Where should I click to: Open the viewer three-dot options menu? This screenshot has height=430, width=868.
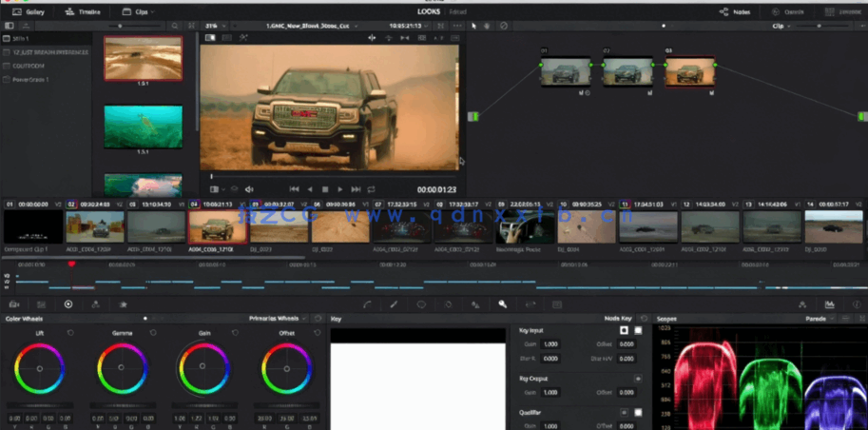click(457, 26)
